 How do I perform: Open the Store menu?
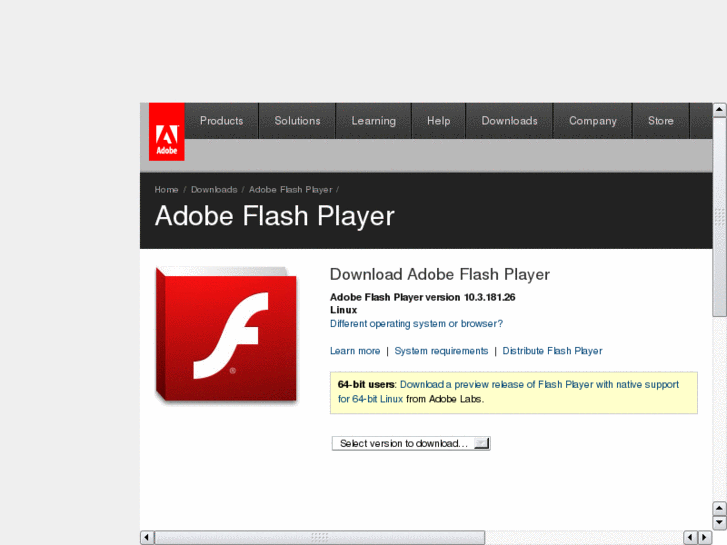click(661, 121)
